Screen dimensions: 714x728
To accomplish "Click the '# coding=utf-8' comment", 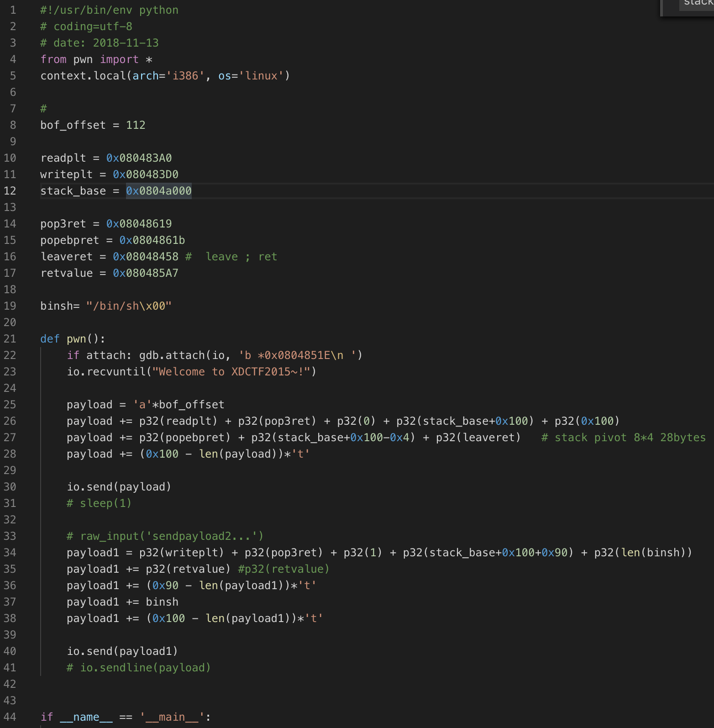I will [x=86, y=26].
